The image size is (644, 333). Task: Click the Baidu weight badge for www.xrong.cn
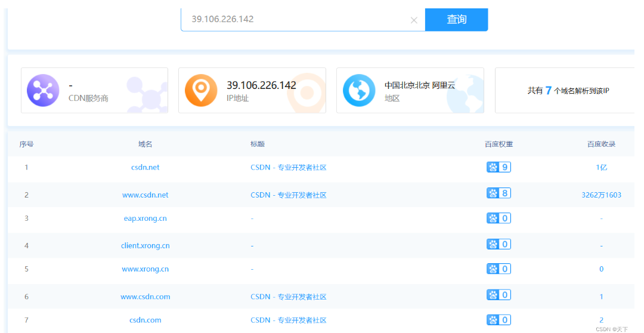pyautogui.click(x=499, y=269)
